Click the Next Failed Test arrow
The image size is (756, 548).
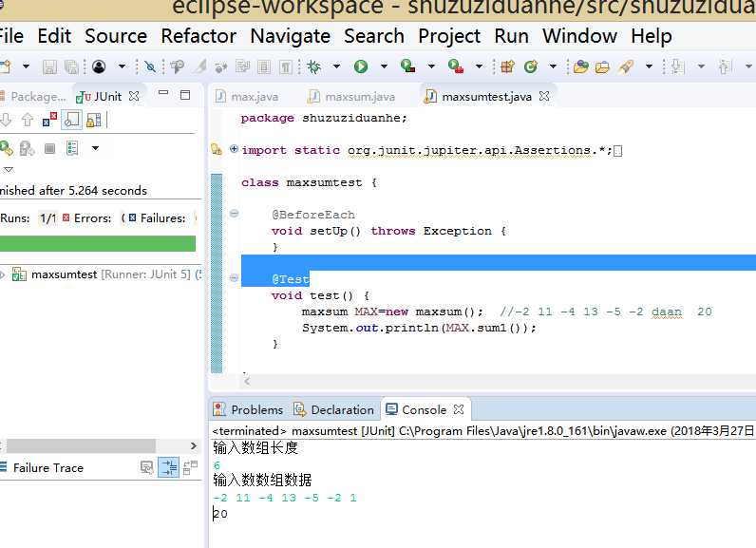click(6, 120)
